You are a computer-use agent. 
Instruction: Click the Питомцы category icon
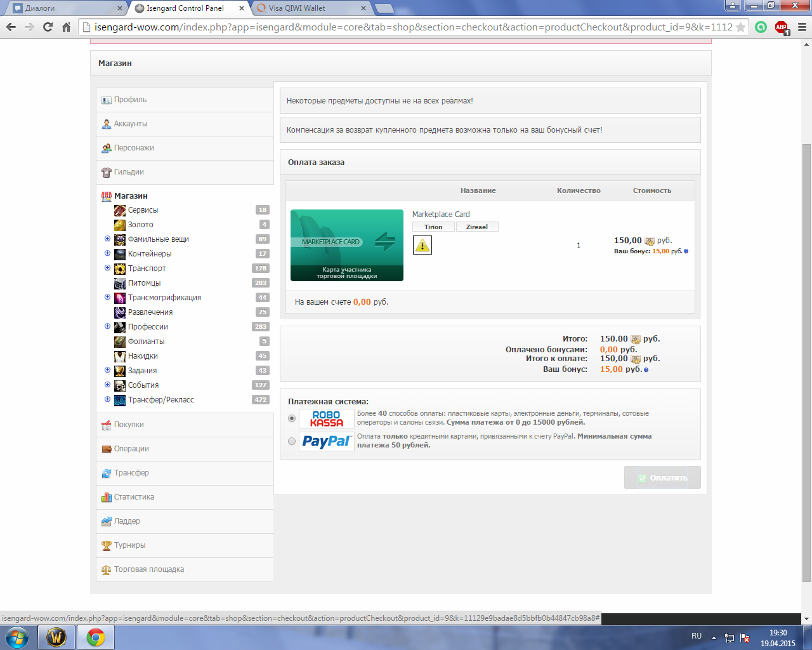pos(120,283)
